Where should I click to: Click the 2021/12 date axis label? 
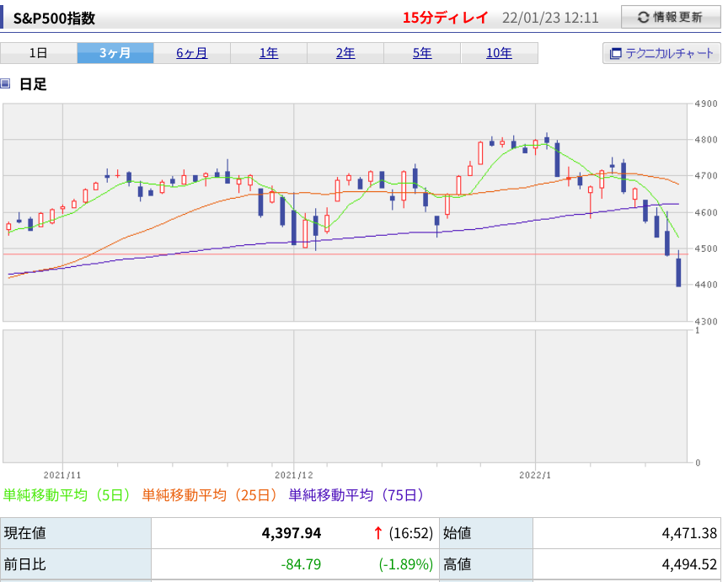click(294, 475)
